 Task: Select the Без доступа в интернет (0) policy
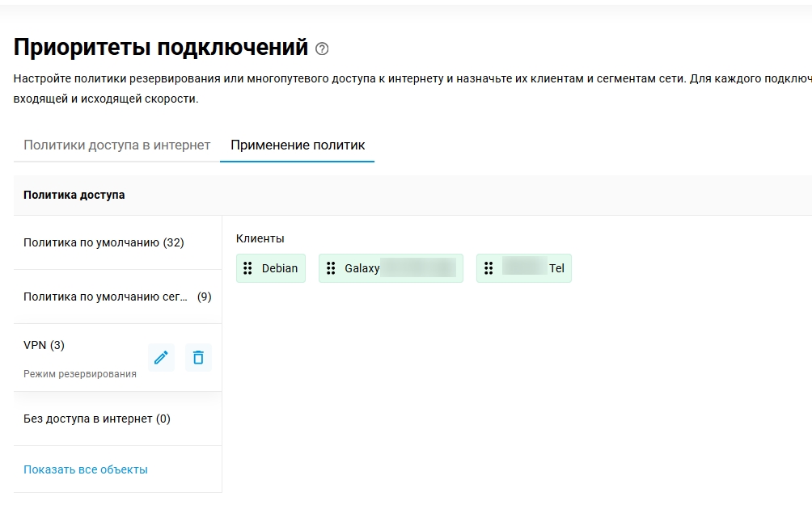[97, 419]
